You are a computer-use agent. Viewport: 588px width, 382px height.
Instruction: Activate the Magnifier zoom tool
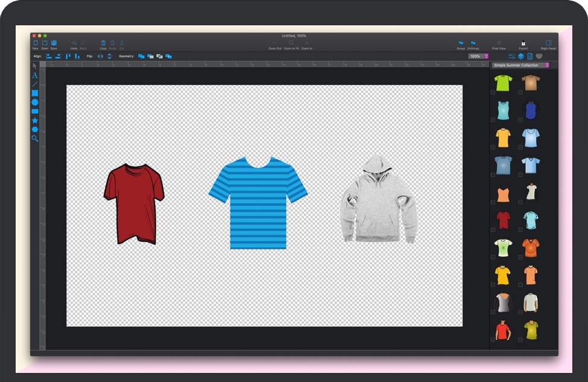[x=35, y=139]
